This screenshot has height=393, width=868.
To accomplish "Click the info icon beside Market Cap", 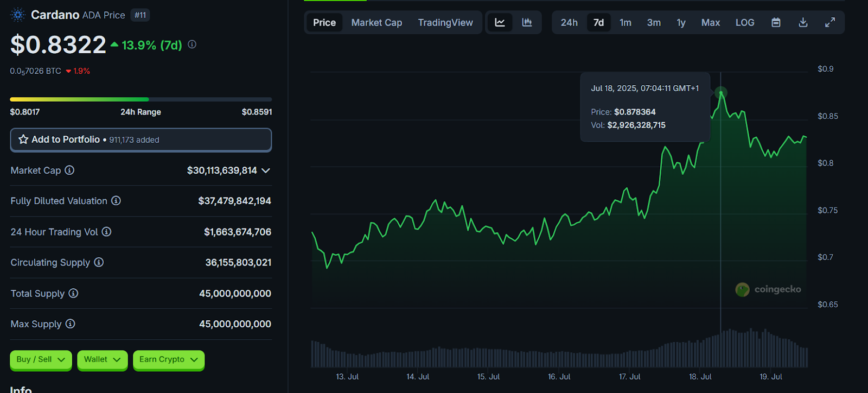I will (69, 170).
